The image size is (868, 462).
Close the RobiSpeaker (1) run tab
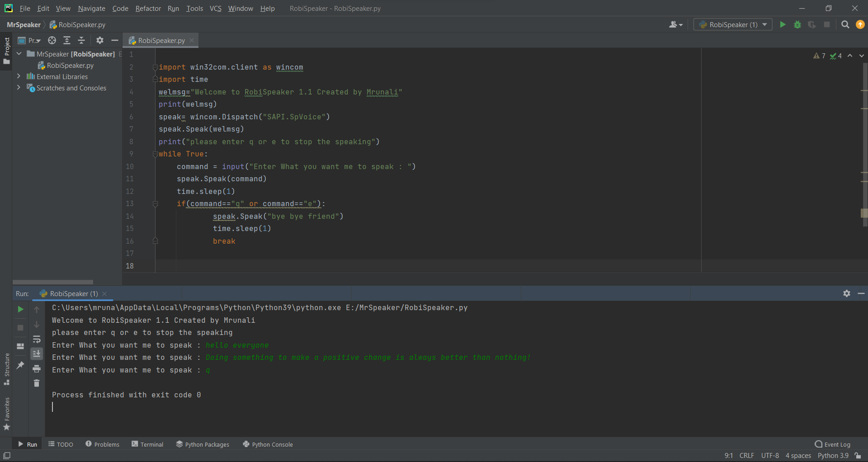[104, 293]
